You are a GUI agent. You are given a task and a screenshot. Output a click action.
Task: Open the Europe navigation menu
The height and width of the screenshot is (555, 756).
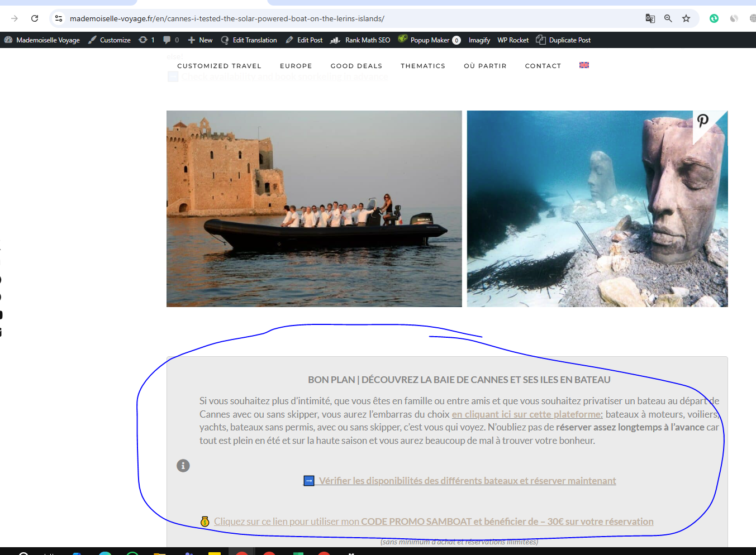click(296, 66)
